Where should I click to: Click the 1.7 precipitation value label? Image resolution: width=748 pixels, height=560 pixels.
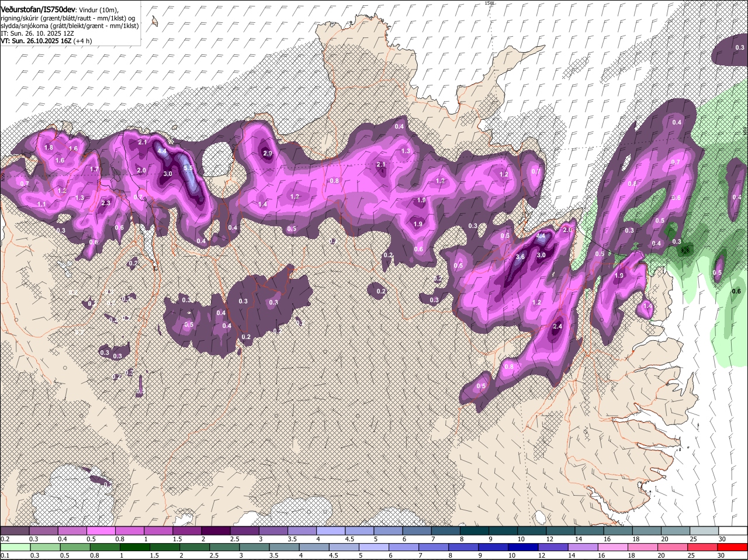point(94,170)
